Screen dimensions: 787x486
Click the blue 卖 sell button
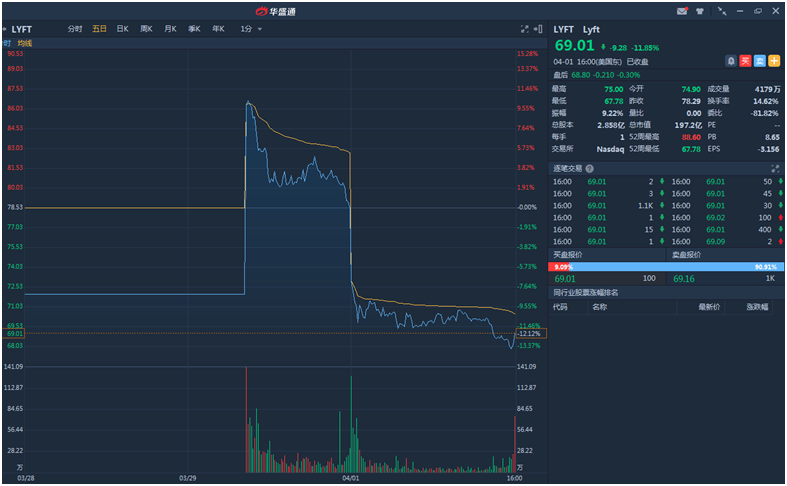click(759, 61)
